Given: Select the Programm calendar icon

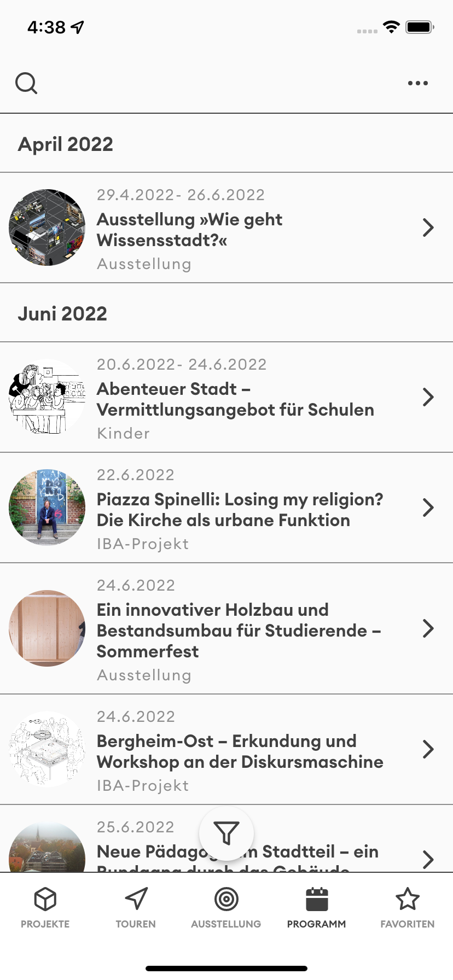Looking at the screenshot, I should pos(317,899).
